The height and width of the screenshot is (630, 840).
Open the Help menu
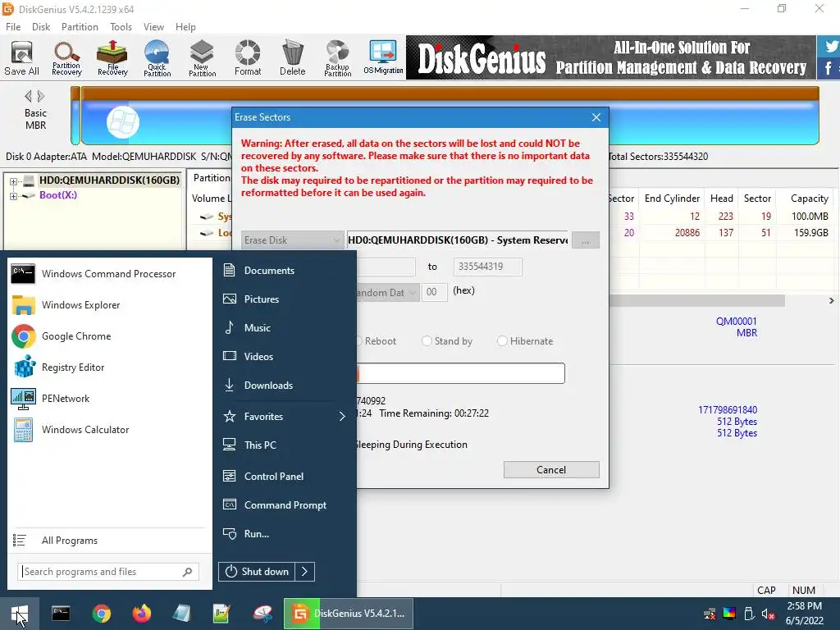185,27
